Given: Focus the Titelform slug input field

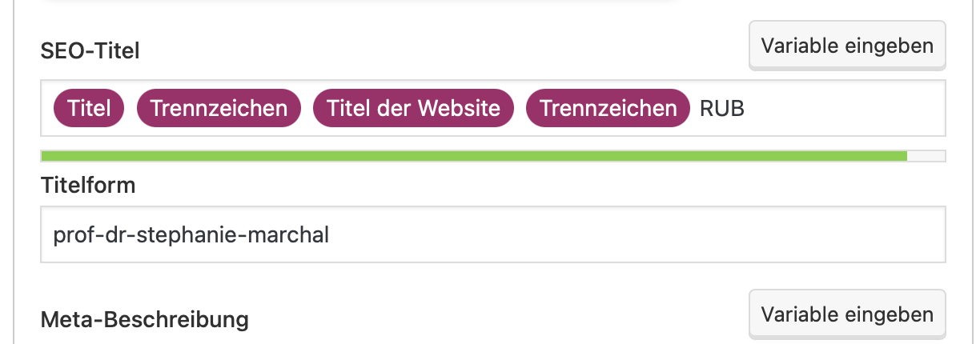Looking at the screenshot, I should point(493,234).
